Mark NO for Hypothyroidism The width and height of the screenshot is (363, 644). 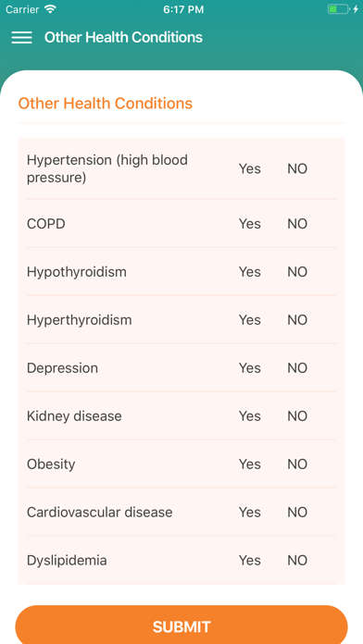297,272
